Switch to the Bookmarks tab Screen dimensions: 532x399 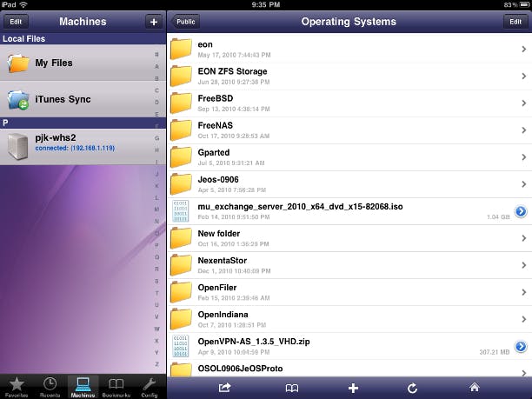(x=116, y=387)
